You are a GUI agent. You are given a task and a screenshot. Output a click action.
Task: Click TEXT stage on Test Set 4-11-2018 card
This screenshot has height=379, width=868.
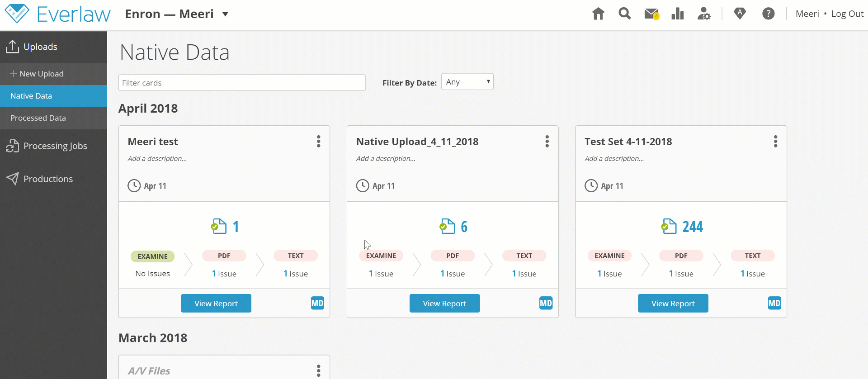click(753, 256)
